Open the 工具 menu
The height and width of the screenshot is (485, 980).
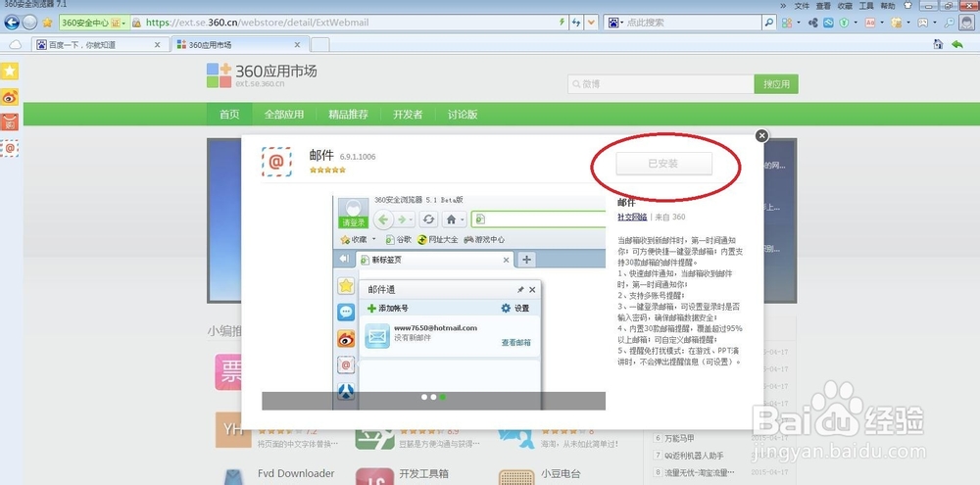point(866,6)
